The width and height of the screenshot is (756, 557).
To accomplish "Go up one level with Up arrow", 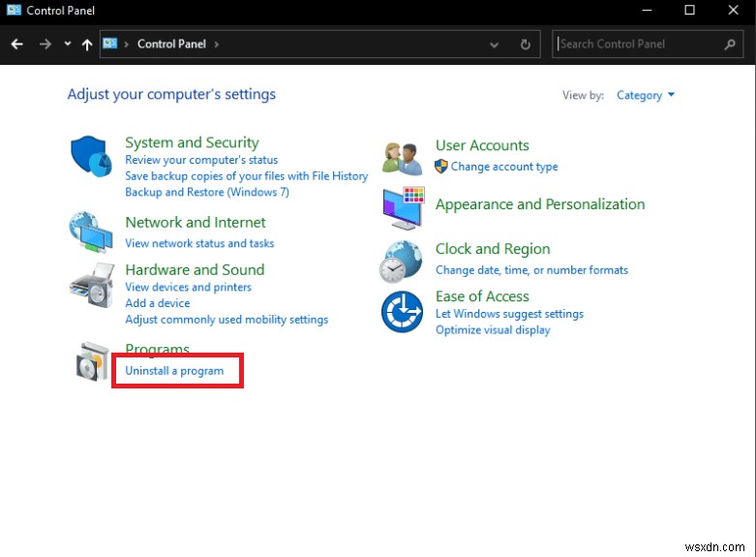I will click(87, 45).
